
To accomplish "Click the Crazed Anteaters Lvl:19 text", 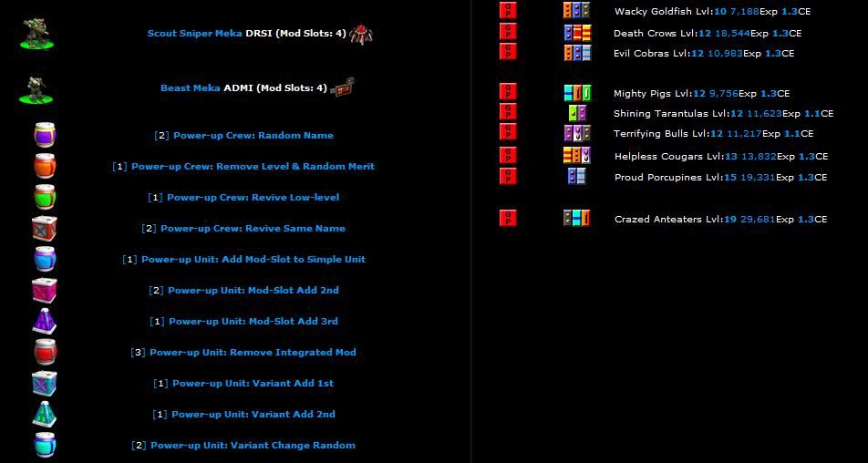I will coord(676,219).
